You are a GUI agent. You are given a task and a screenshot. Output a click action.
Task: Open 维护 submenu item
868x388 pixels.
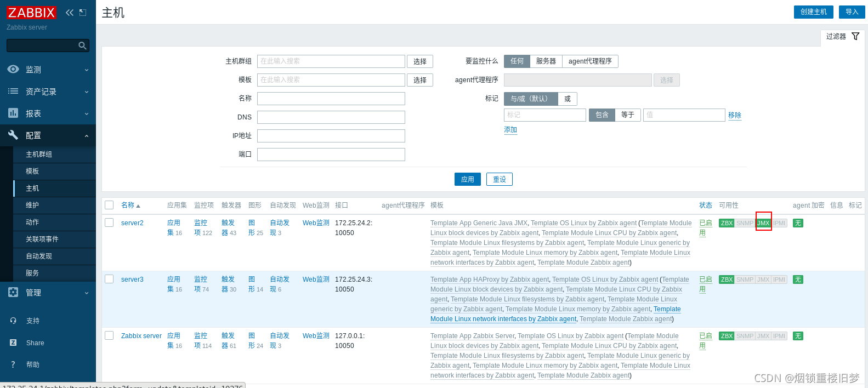pyautogui.click(x=54, y=205)
